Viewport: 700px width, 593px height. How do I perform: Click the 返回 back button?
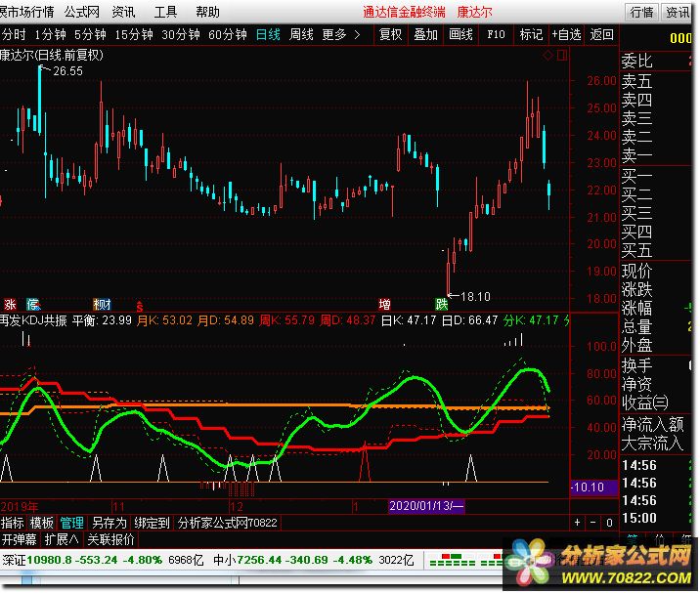601,34
